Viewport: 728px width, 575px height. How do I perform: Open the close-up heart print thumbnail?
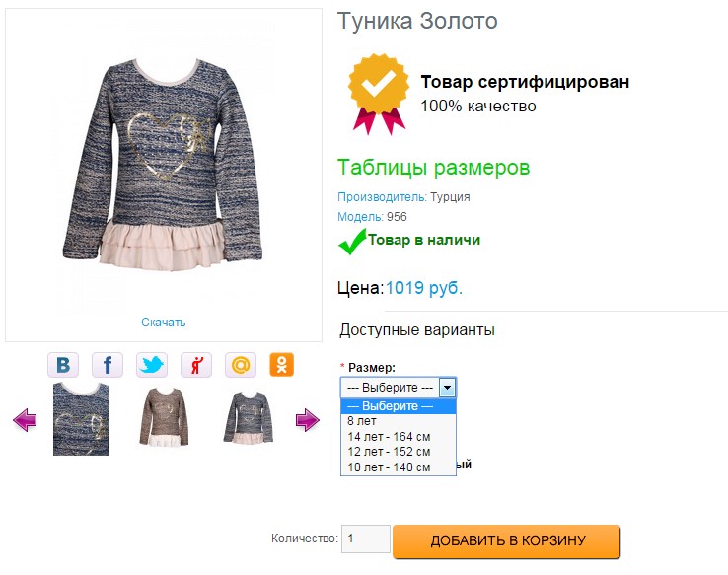81,419
